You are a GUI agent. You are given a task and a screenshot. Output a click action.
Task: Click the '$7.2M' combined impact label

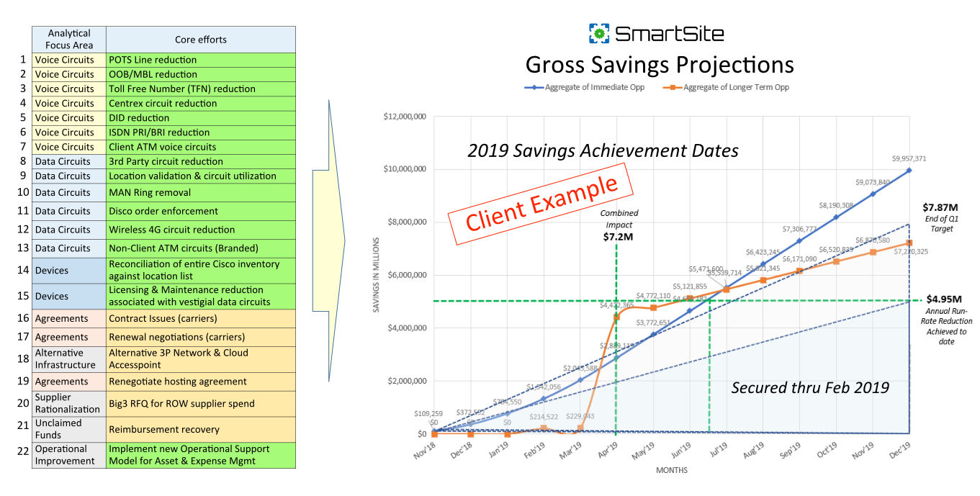[618, 236]
